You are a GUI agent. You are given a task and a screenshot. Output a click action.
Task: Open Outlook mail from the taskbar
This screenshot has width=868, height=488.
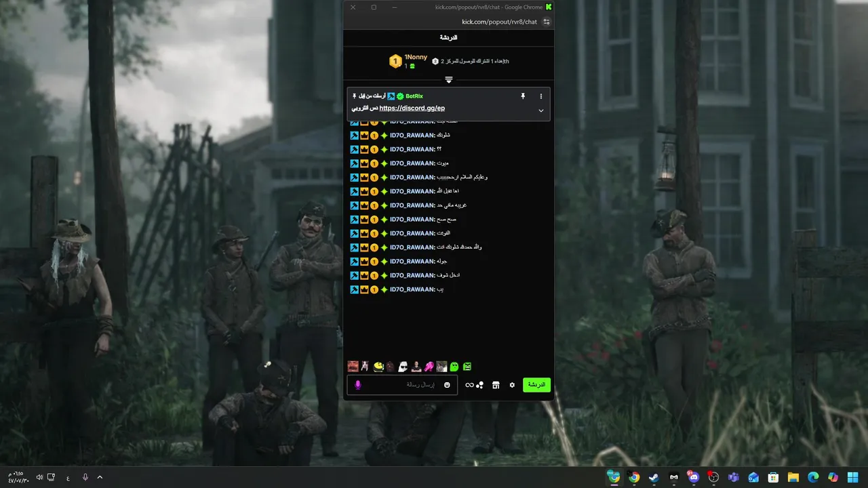coord(753,477)
